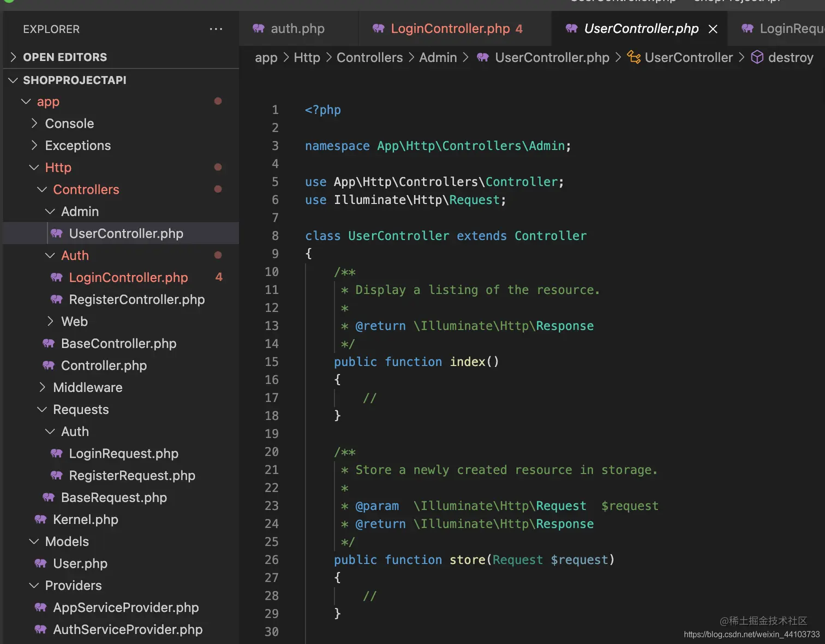Expand the Middleware folder

(x=43, y=387)
